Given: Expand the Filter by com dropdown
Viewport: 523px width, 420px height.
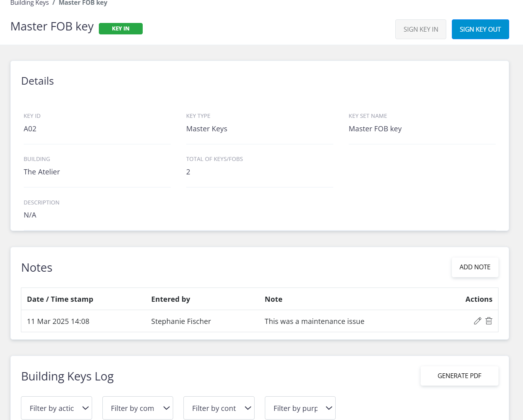Looking at the screenshot, I should point(138,408).
